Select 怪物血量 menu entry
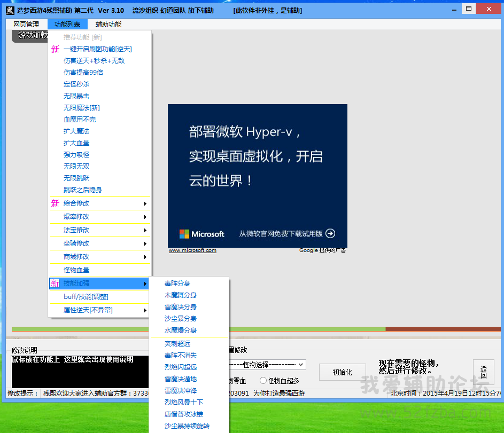The width and height of the screenshot is (504, 433). (x=99, y=270)
